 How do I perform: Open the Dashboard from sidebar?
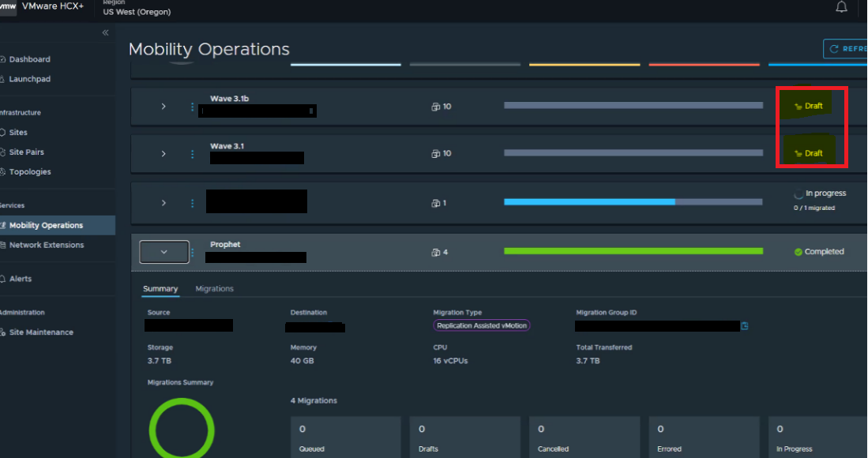tap(29, 59)
